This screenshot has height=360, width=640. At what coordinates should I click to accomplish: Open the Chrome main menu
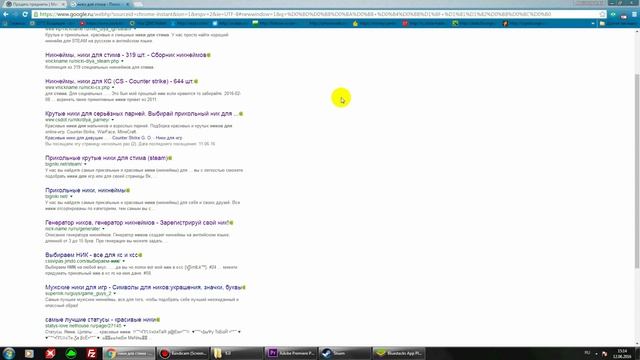pos(634,14)
